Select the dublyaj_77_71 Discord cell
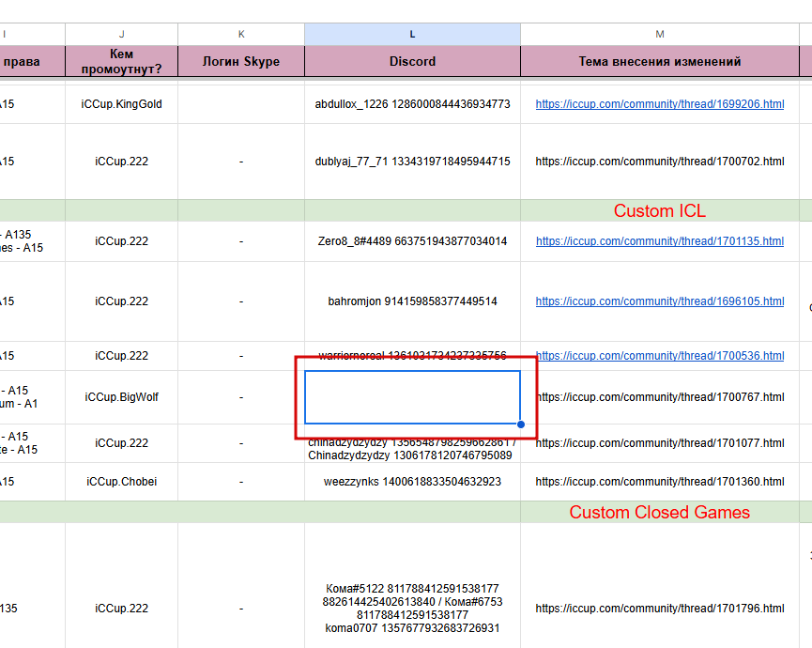The height and width of the screenshot is (648, 812). point(412,162)
